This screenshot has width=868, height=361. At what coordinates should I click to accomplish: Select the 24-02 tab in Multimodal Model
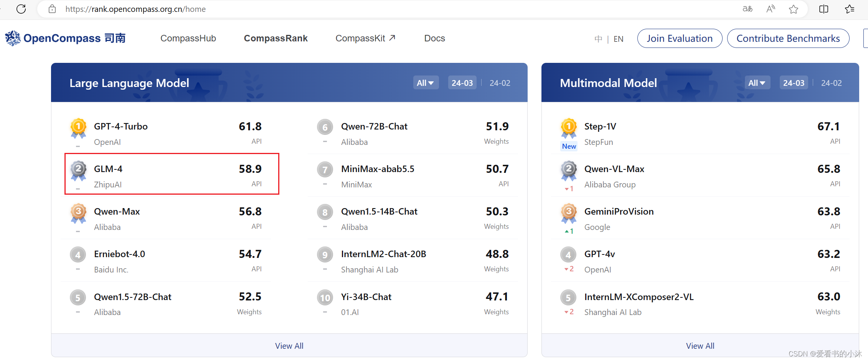[x=832, y=83]
